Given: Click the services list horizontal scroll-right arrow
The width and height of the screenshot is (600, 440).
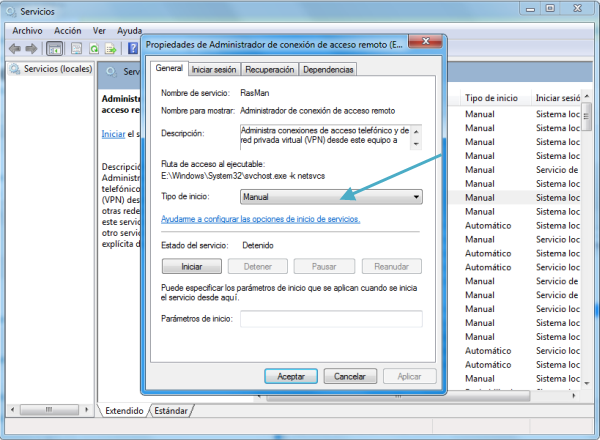Looking at the screenshot, I should pos(573,396).
